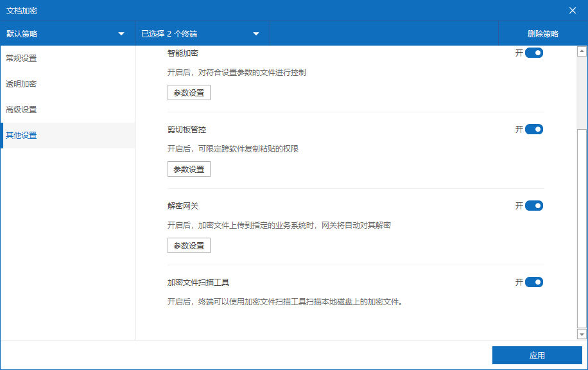Click the 应用 button
588x370 pixels.
point(537,355)
